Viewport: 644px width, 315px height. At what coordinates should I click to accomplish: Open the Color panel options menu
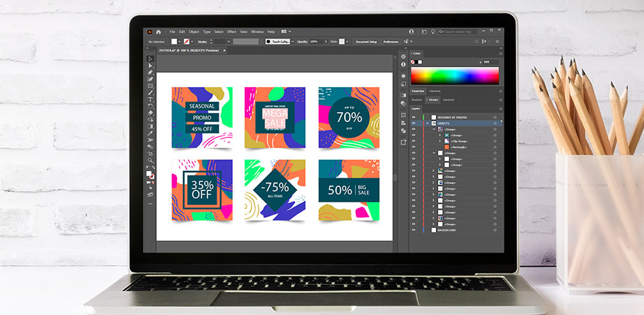500,54
